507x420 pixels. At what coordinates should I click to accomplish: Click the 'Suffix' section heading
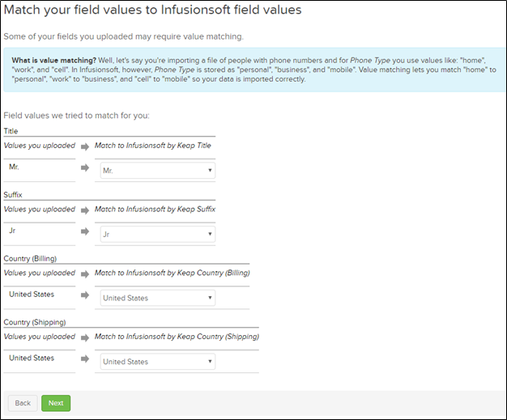point(13,194)
